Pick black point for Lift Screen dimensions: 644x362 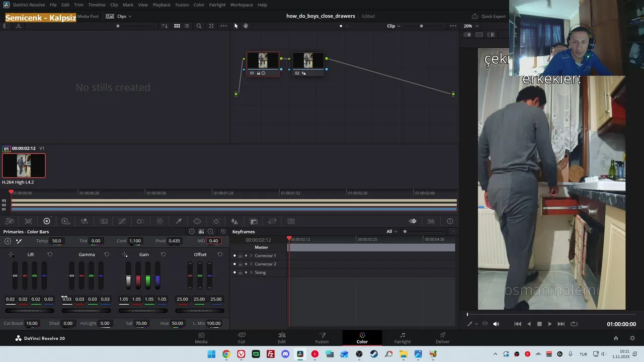click(11, 254)
